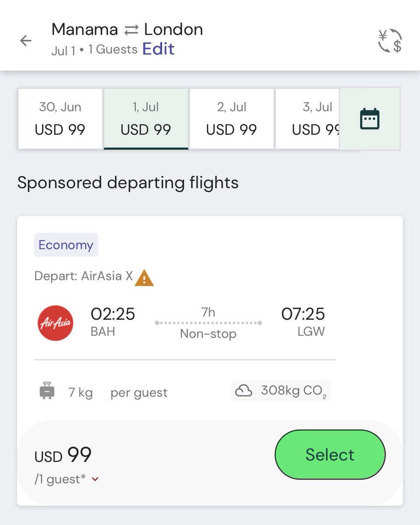This screenshot has width=420, height=525.
Task: Click the Edit link
Action: (x=158, y=49)
